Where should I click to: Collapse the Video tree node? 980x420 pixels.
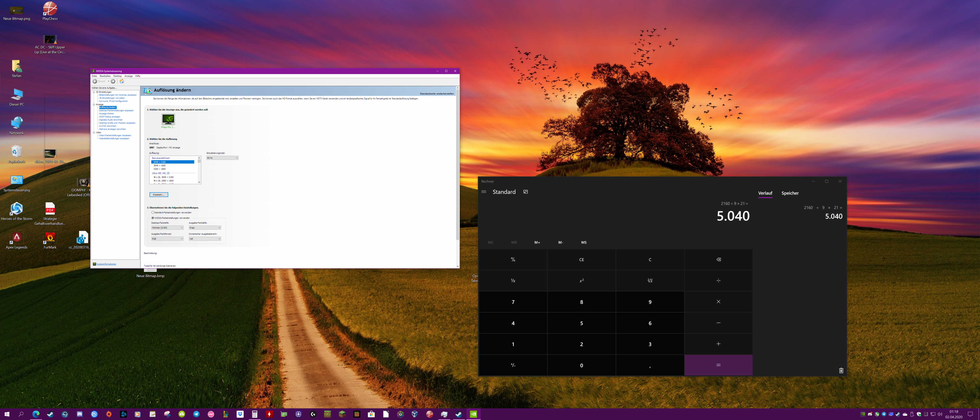[x=94, y=132]
